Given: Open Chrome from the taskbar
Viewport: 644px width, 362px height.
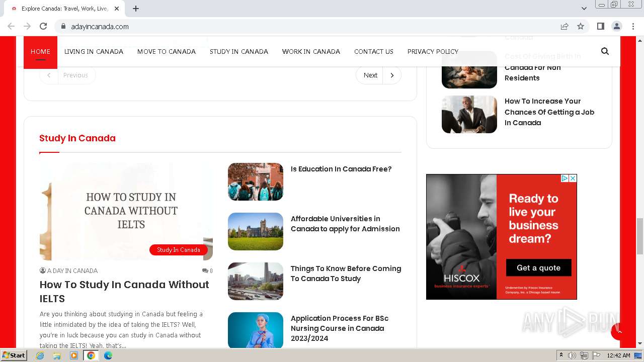Looking at the screenshot, I should [x=91, y=355].
